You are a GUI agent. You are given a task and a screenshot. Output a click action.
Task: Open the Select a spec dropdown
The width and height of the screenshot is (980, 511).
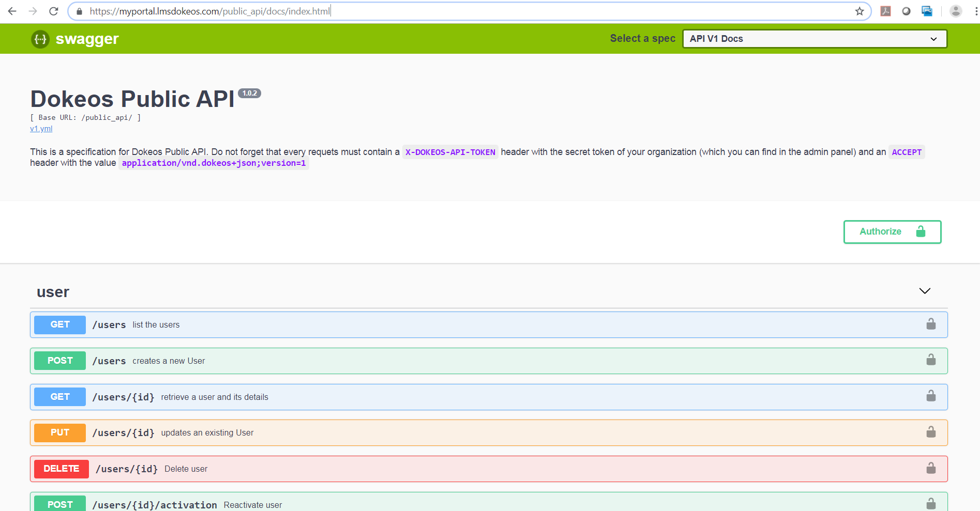[815, 39]
